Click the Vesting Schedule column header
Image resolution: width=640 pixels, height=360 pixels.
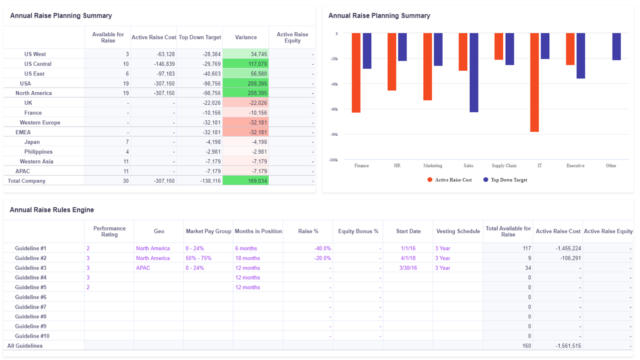point(458,231)
